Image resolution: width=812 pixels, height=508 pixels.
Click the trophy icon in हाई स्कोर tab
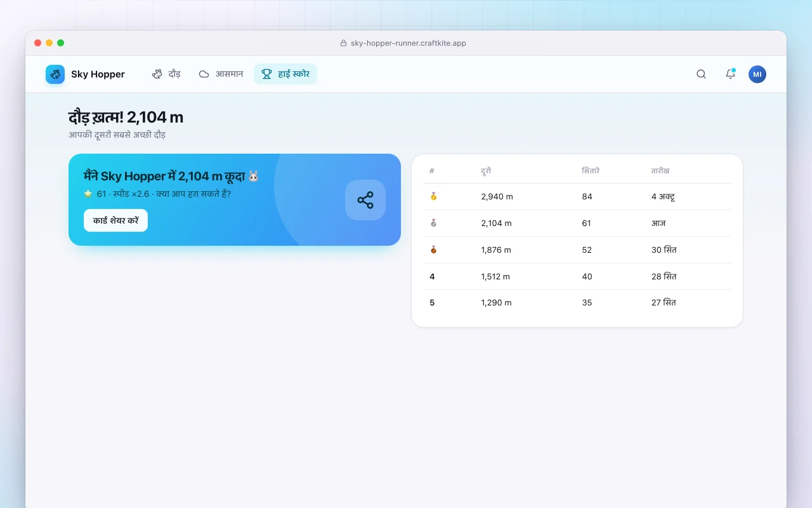pyautogui.click(x=267, y=74)
